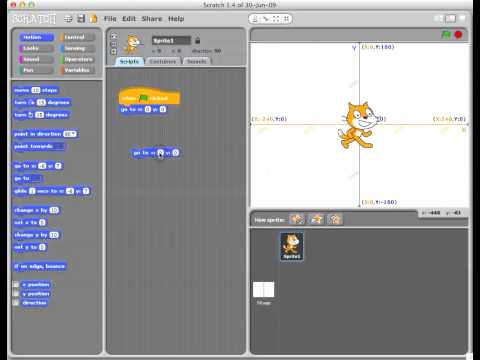
Task: Get a surprise sprite
Action: (x=335, y=219)
